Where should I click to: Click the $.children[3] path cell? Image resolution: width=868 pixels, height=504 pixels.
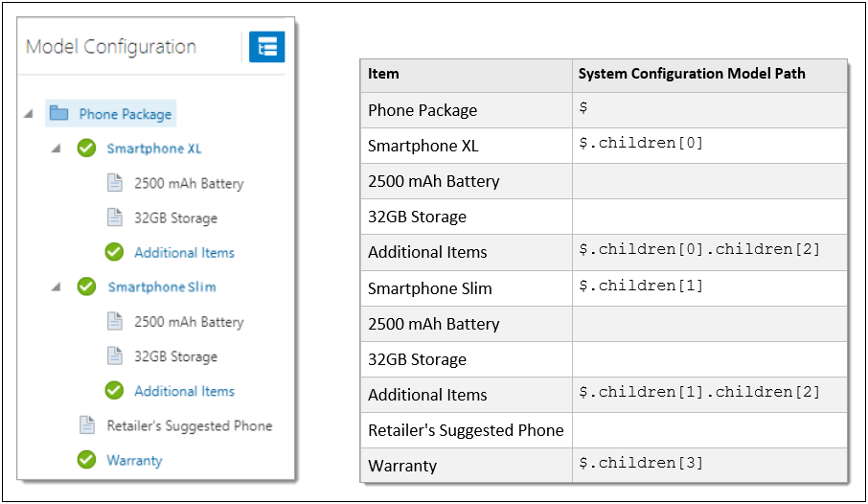(642, 464)
